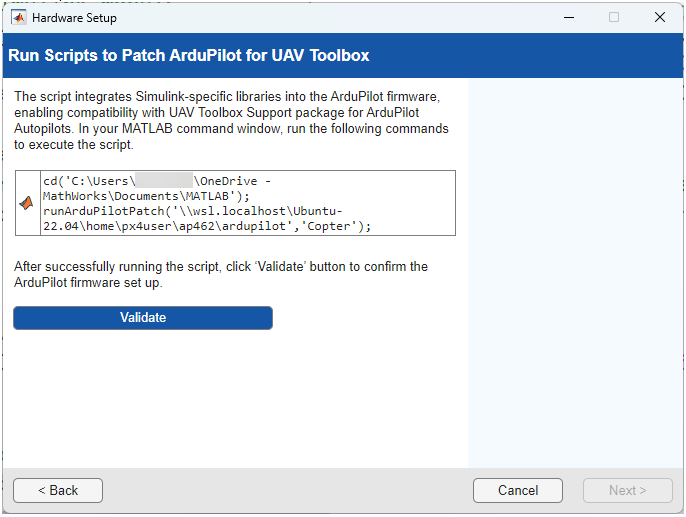The image size is (686, 517).
Task: Click the 'Hardware Setup' window title text
Action: click(74, 17)
